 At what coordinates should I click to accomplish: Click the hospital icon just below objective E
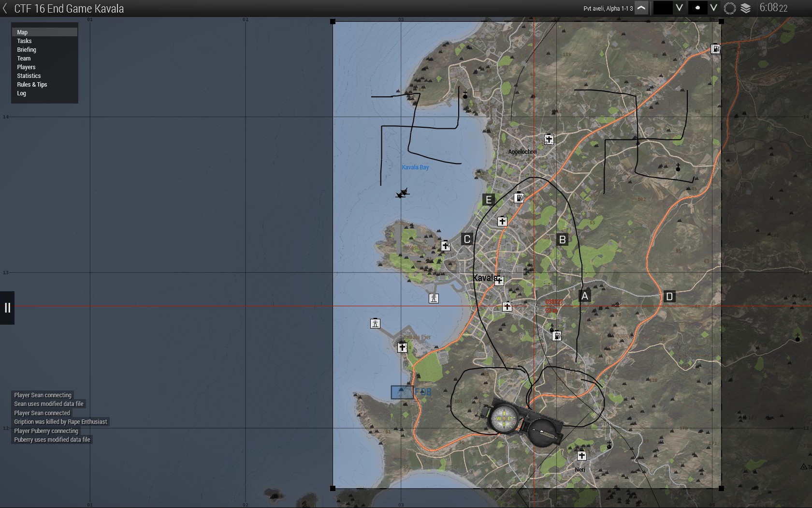point(502,221)
